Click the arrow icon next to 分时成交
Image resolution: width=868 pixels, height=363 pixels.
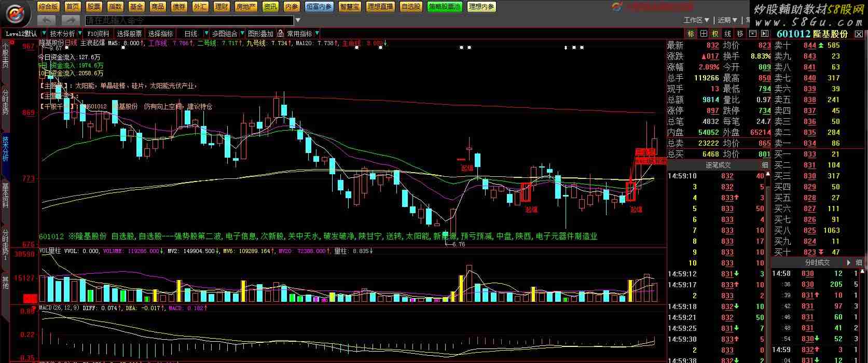[x=848, y=262]
